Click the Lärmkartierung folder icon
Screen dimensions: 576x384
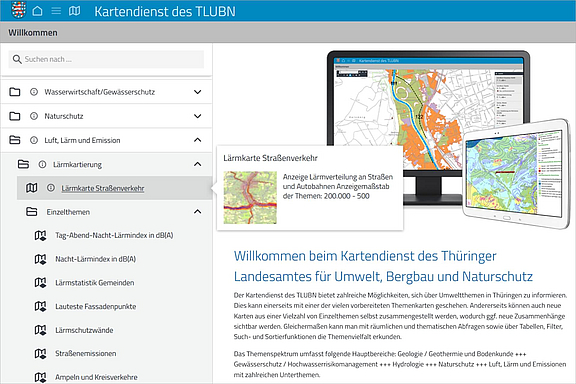[x=23, y=164]
